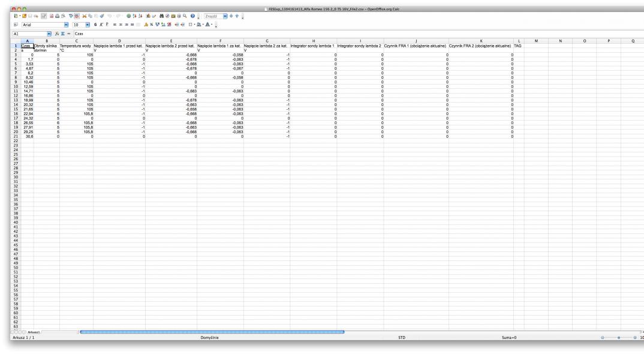
Task: Toggle Underline formatting
Action: pos(107,25)
